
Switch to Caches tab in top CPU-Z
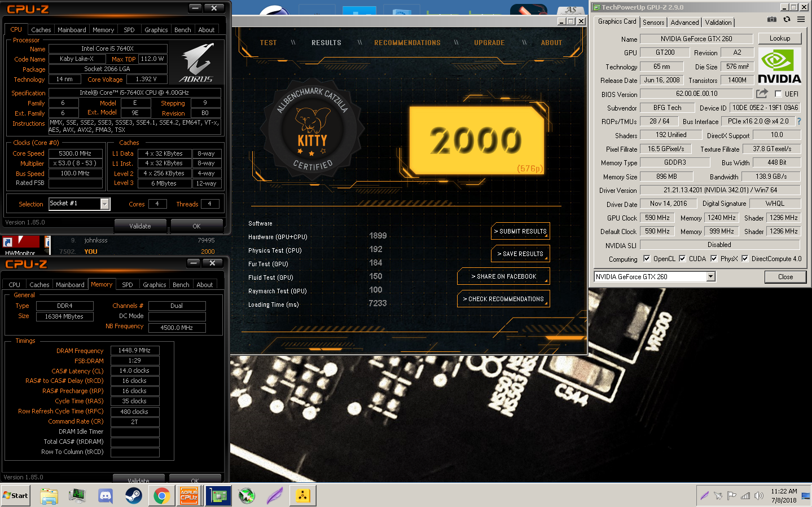(41, 30)
